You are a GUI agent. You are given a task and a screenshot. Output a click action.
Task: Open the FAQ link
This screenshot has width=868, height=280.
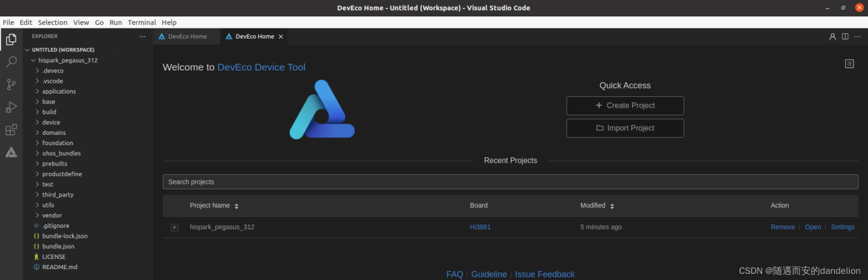click(454, 275)
